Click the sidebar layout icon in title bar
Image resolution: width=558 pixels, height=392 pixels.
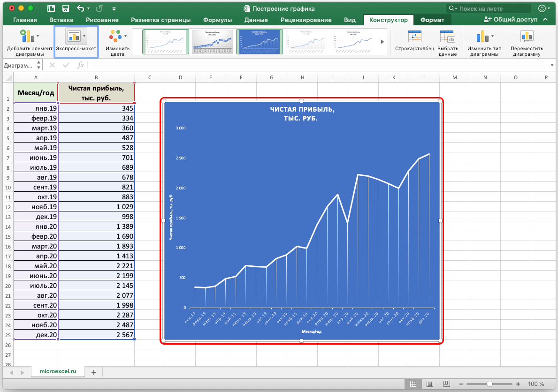pyautogui.click(x=51, y=8)
